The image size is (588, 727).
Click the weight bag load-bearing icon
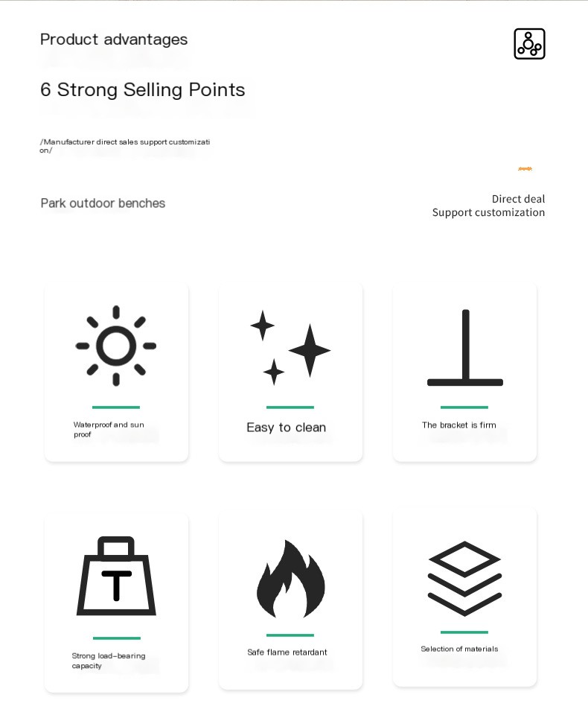116,576
